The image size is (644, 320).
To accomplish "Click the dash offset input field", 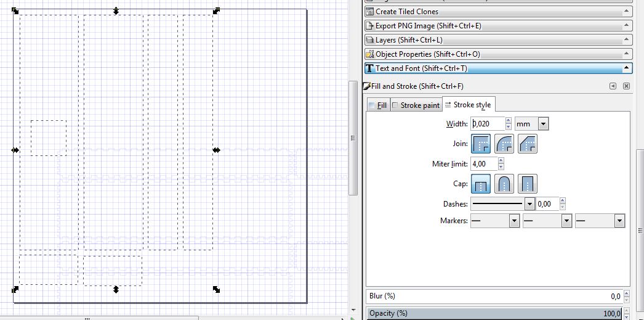I will click(x=548, y=203).
